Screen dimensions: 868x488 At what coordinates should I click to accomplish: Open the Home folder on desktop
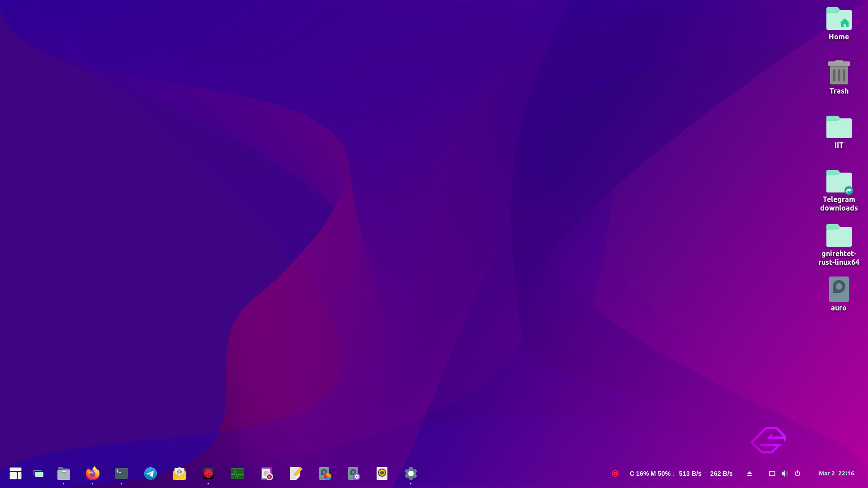coord(839,24)
